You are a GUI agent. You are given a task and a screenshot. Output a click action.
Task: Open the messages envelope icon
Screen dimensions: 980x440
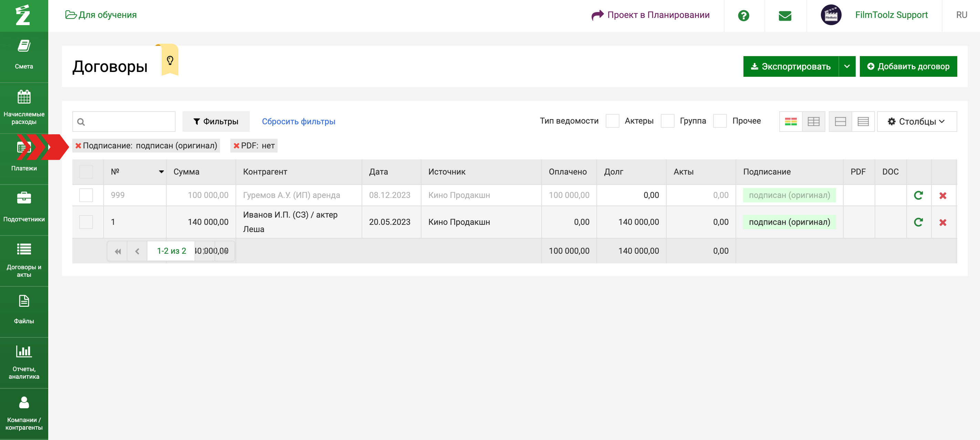pos(785,15)
